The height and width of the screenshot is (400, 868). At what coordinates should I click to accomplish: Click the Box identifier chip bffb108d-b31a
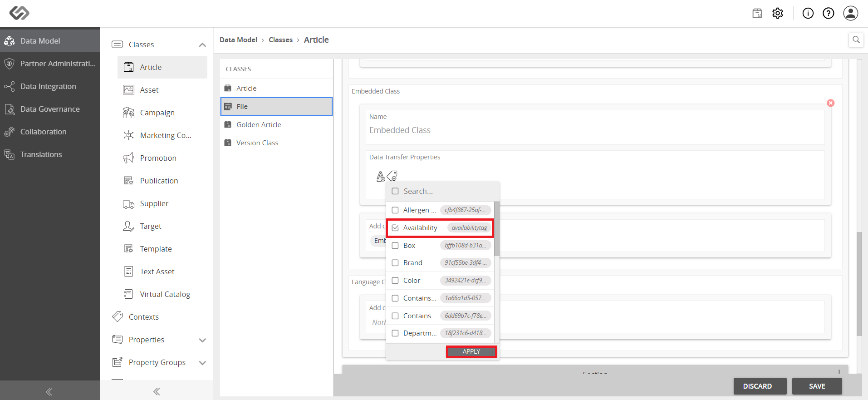point(466,246)
